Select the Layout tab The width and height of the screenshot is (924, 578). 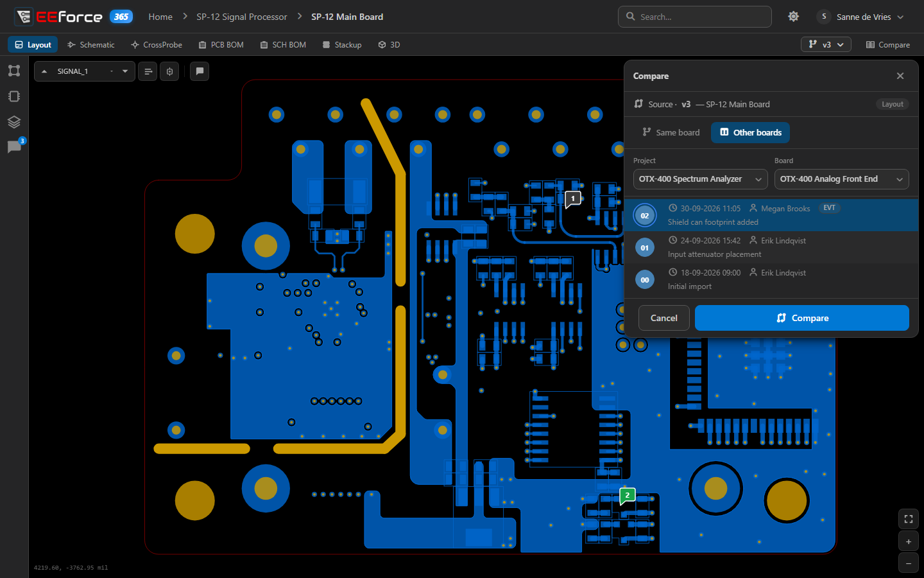tap(33, 44)
